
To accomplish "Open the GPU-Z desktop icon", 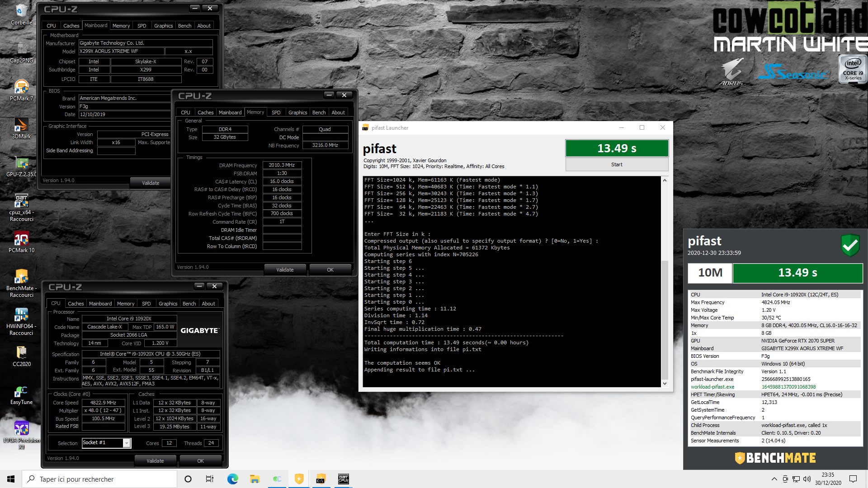I will tap(21, 166).
